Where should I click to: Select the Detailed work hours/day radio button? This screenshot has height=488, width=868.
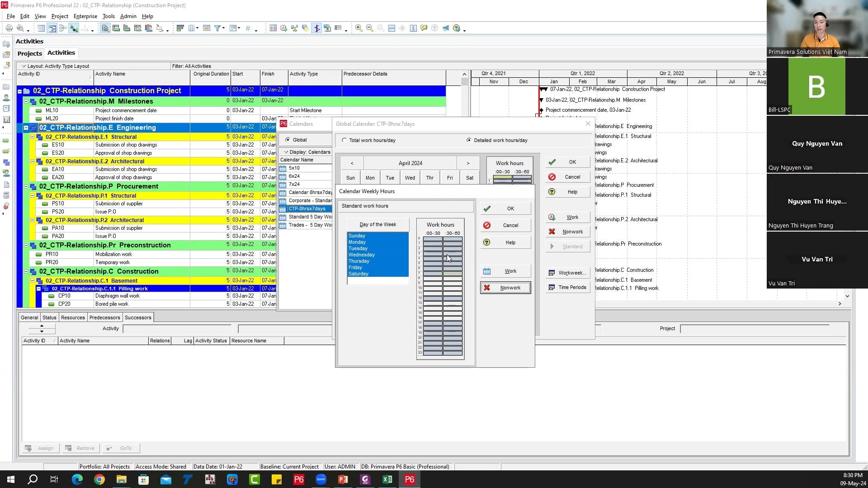click(469, 140)
